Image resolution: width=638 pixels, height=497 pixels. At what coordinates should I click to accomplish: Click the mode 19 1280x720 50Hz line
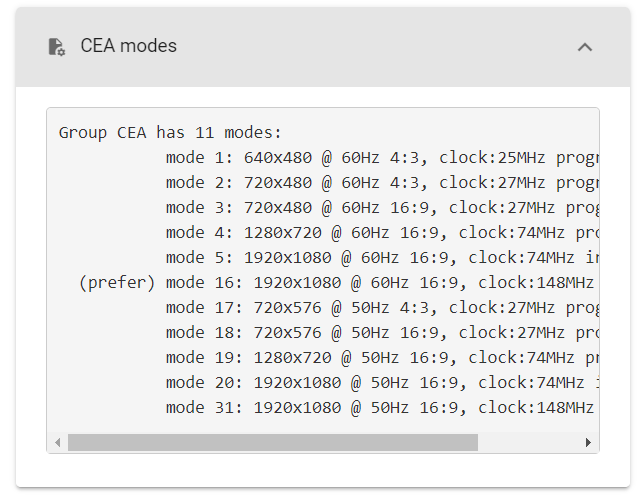click(x=382, y=358)
